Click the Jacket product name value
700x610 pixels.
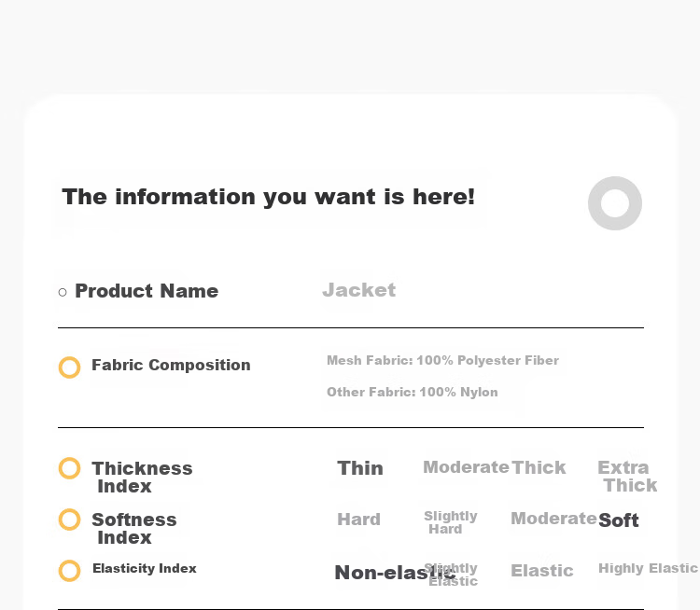(x=359, y=290)
